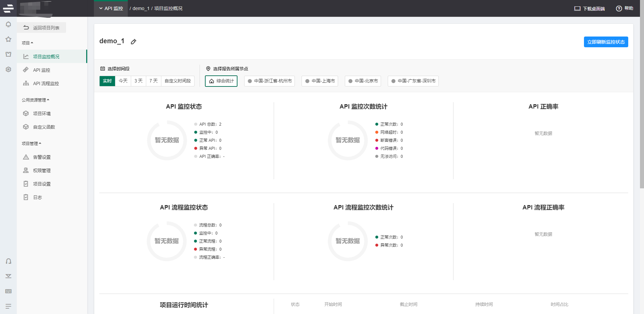This screenshot has width=644, height=314.
Task: Click the 时间占比 column header
Action: pos(559,304)
